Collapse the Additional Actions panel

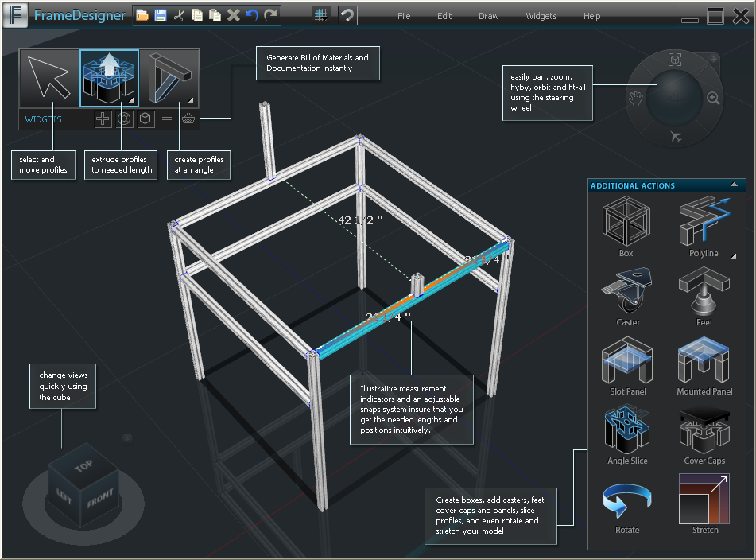tap(734, 185)
